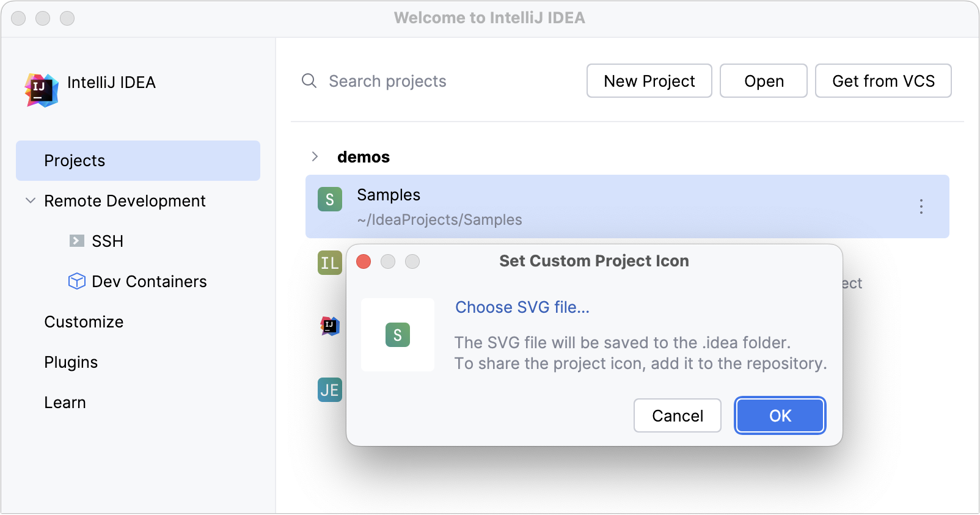Screen dimensions: 980x515
Task: Open the Samples project three-dot menu
Action: pos(921,206)
